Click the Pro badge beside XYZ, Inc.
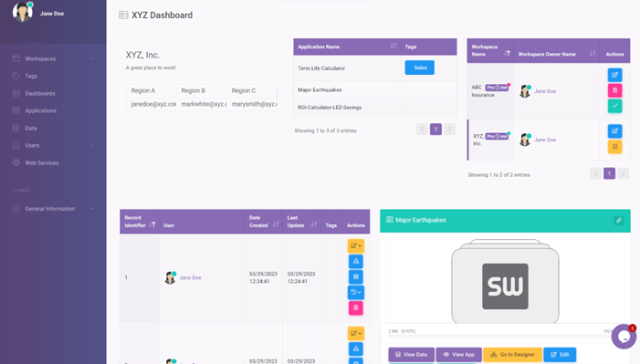This screenshot has width=640, height=364. (x=497, y=136)
